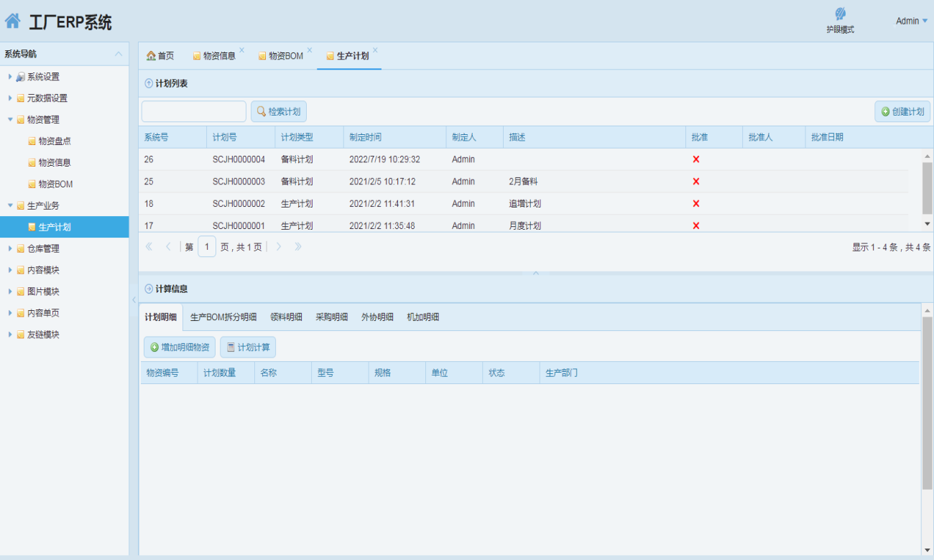Open 物资信息 in the navigation tree
Image resolution: width=934 pixels, height=560 pixels.
(x=55, y=163)
